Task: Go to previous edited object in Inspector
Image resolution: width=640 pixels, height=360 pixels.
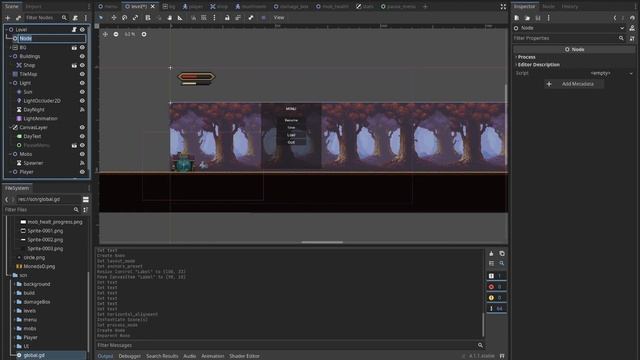Action: (x=615, y=18)
